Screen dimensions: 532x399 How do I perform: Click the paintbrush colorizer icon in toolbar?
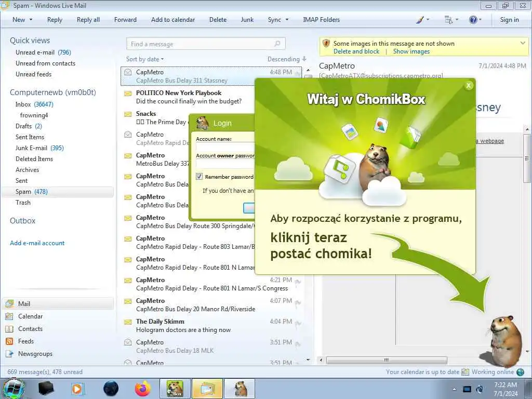(x=420, y=20)
